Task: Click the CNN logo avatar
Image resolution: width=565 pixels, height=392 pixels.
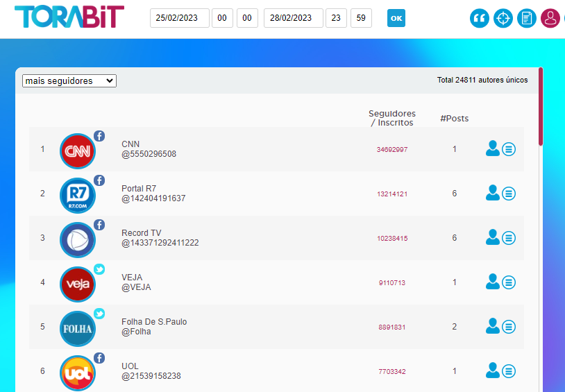Action: point(78,151)
